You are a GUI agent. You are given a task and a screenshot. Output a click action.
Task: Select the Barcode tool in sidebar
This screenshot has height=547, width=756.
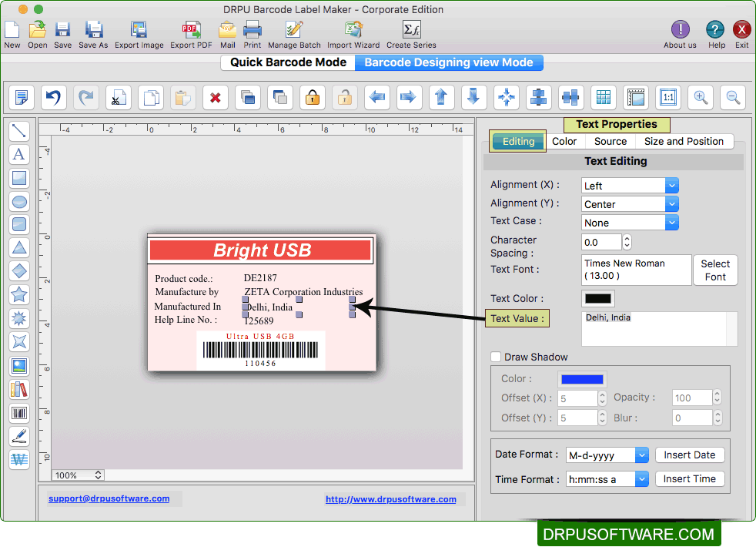(19, 413)
